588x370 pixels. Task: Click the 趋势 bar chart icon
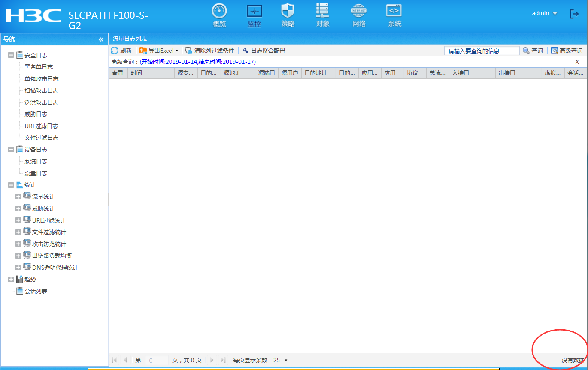(x=20, y=279)
